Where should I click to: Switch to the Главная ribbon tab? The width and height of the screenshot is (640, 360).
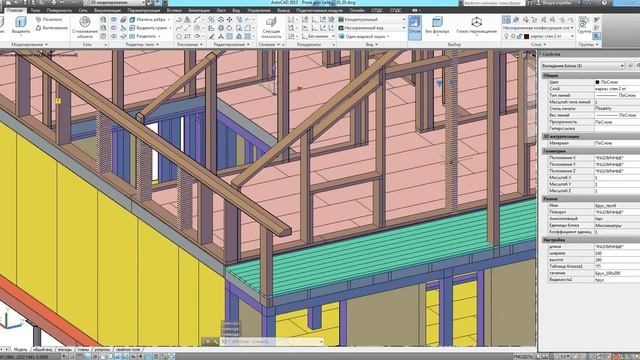15,10
